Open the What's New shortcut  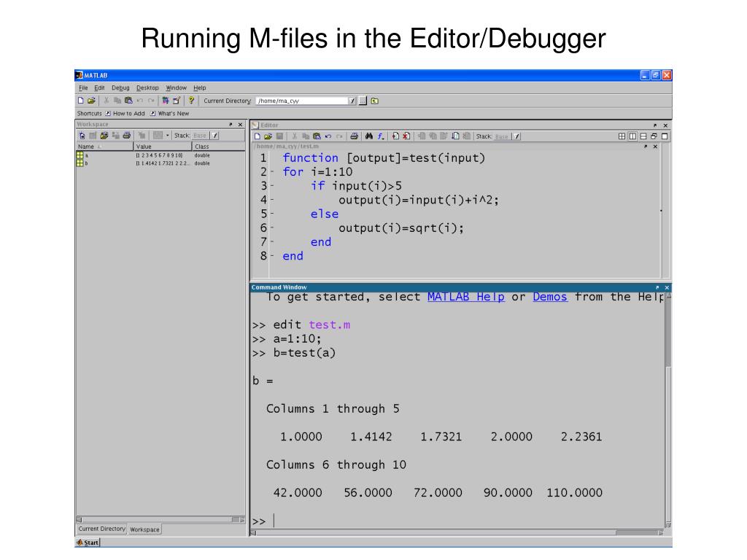click(x=169, y=114)
